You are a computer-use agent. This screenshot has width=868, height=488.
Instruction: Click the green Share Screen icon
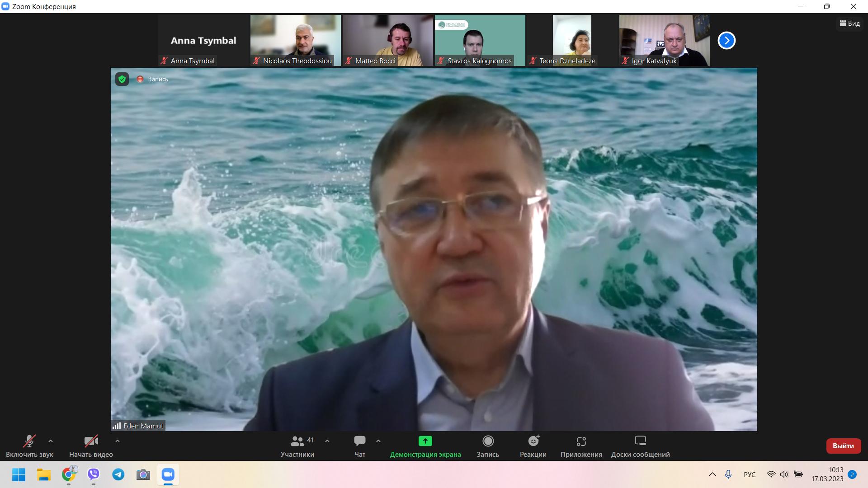click(425, 441)
